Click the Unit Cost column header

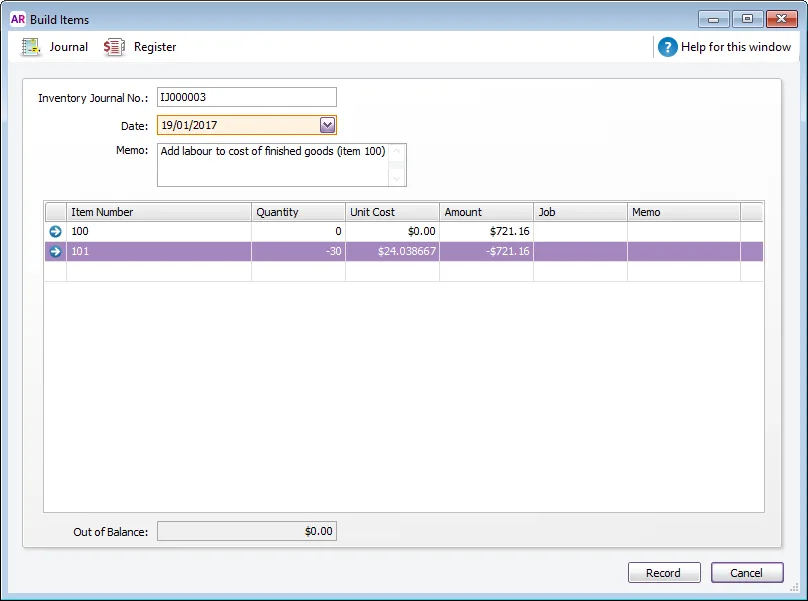392,212
